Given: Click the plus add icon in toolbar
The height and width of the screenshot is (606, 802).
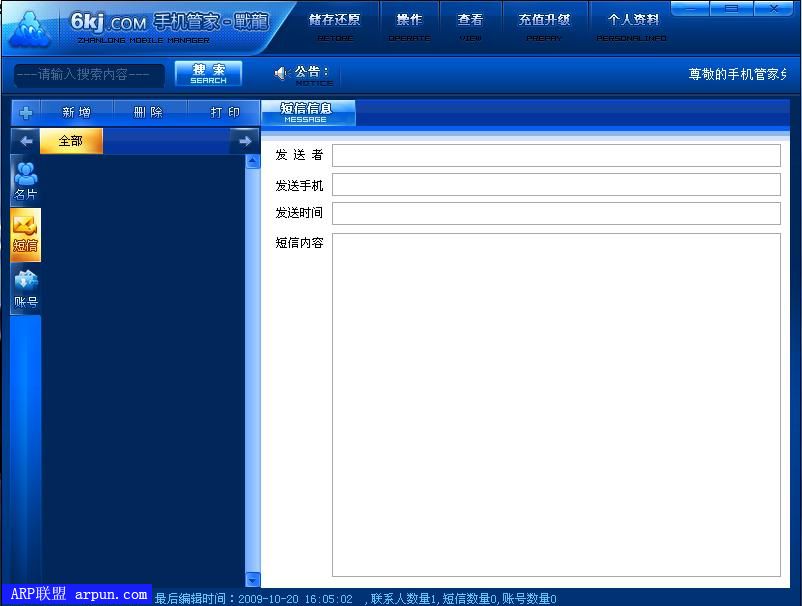Looking at the screenshot, I should (26, 113).
